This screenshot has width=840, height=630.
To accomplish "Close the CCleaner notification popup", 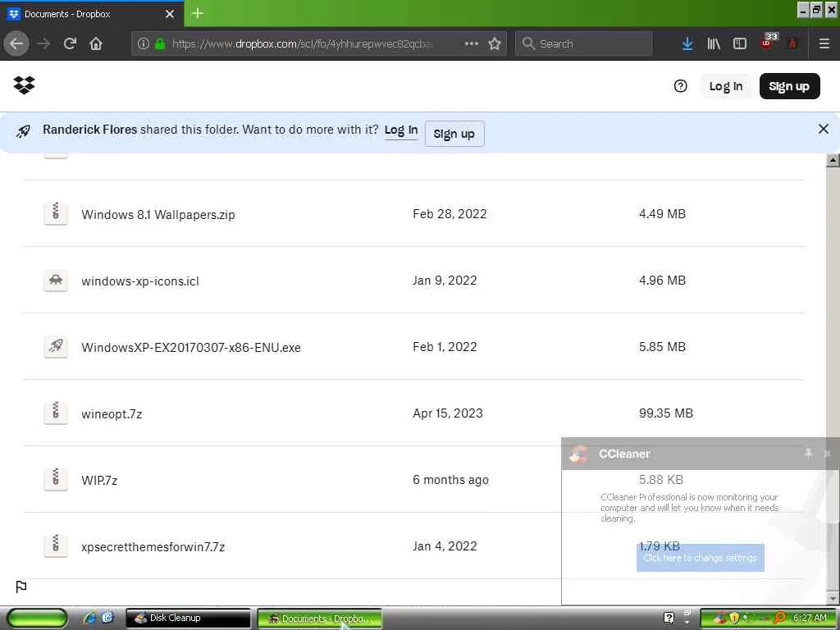I will point(827,454).
